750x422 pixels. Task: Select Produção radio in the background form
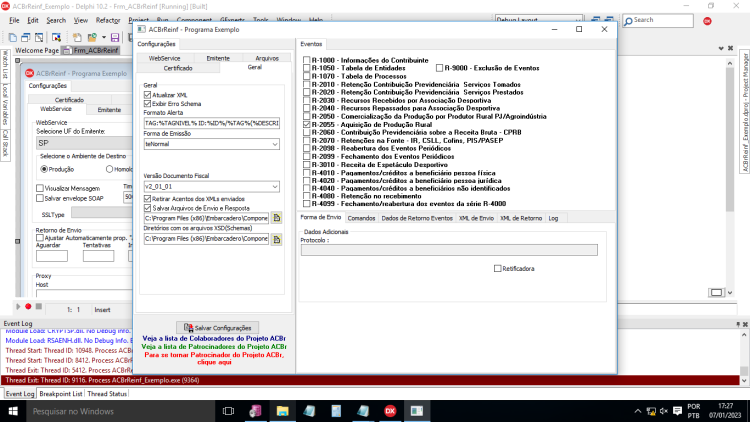(x=44, y=169)
